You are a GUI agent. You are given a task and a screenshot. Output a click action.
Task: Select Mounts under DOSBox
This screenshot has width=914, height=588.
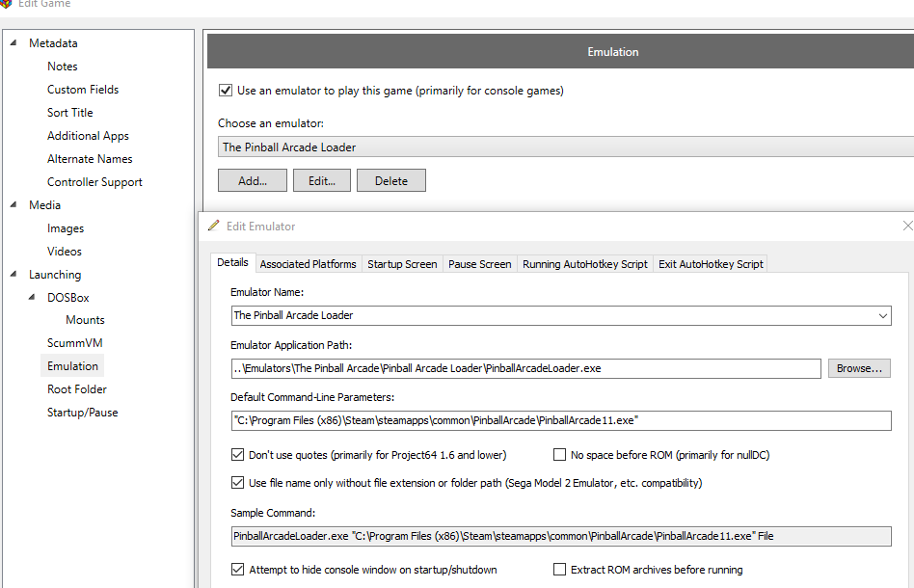pos(85,319)
